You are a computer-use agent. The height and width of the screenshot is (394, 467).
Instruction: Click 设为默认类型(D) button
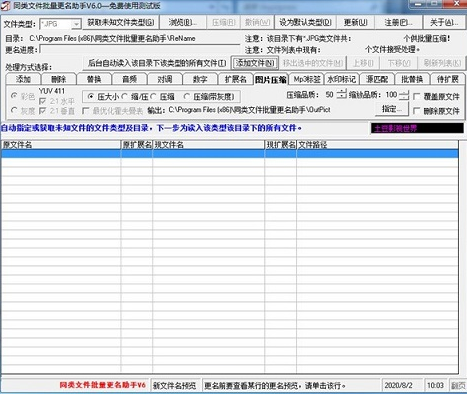pos(305,22)
